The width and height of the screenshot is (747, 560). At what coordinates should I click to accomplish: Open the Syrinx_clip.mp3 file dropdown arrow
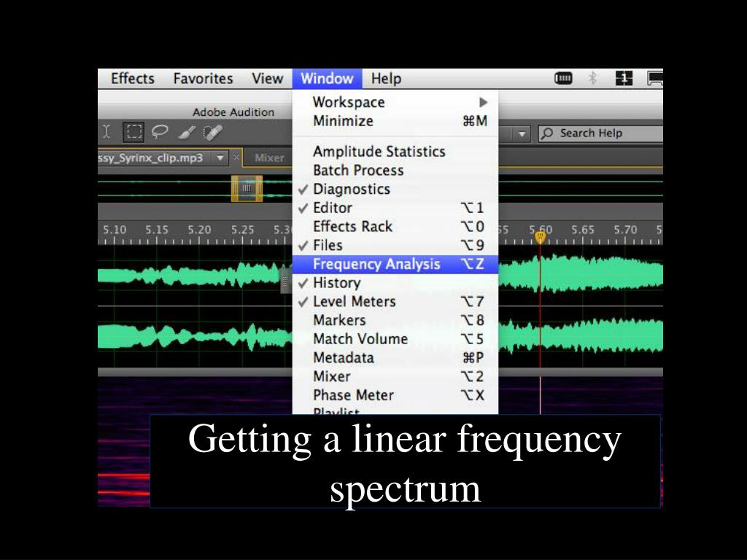pos(220,157)
